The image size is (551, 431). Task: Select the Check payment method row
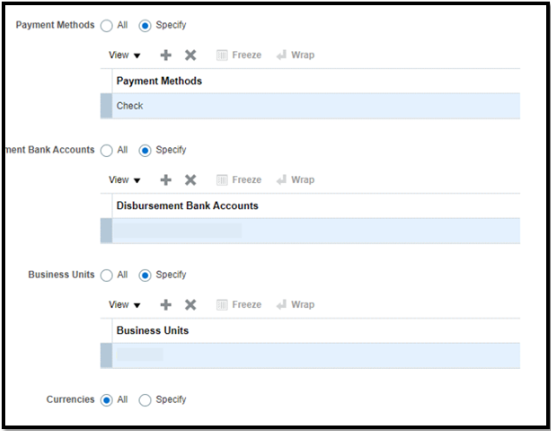(x=310, y=106)
